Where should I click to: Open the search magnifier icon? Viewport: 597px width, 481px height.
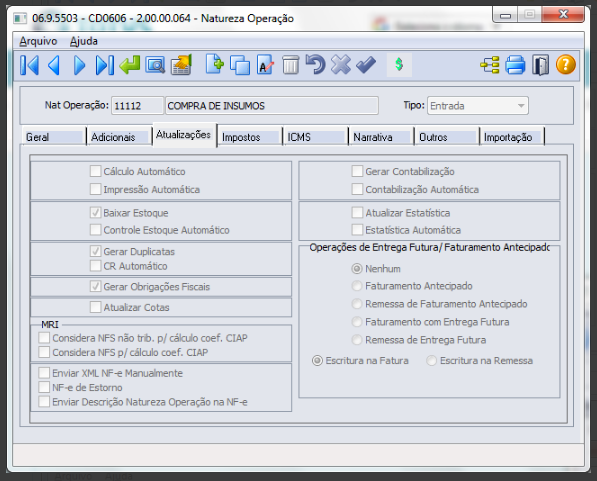tap(155, 65)
